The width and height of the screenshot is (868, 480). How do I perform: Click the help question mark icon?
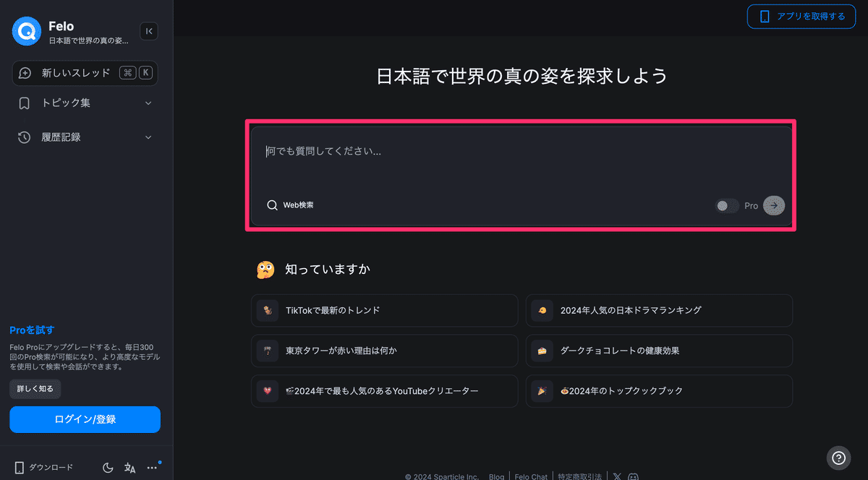(838, 458)
